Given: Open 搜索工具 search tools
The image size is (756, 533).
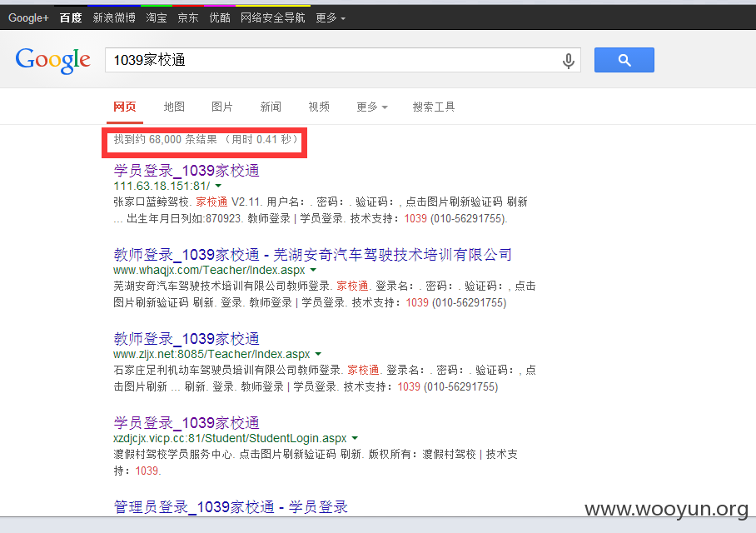Looking at the screenshot, I should click(434, 107).
